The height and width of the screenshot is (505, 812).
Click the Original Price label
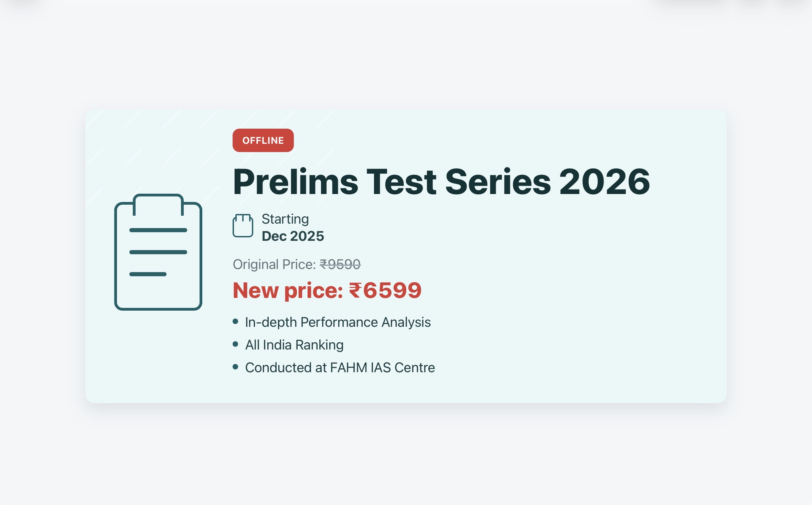[274, 264]
